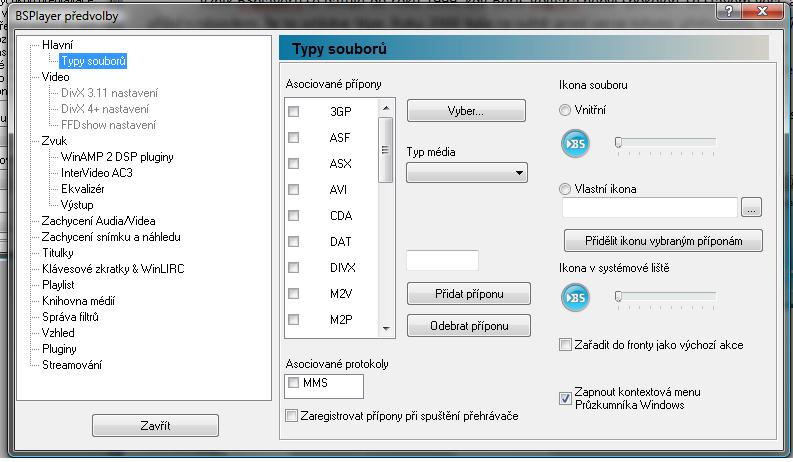Screen dimensions: 793x462
Task: Click the Ikona v systémové liště slider handle
Action: pyautogui.click(x=618, y=297)
